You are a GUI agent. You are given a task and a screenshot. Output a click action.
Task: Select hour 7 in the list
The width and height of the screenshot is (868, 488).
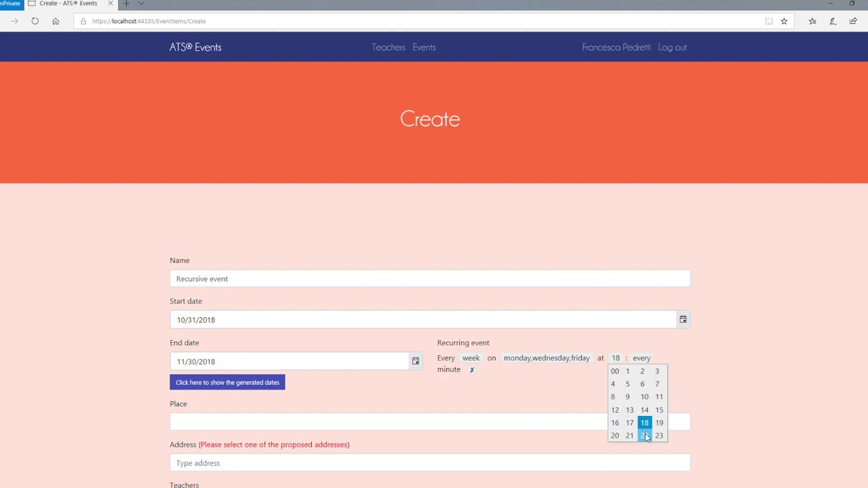[x=657, y=384]
